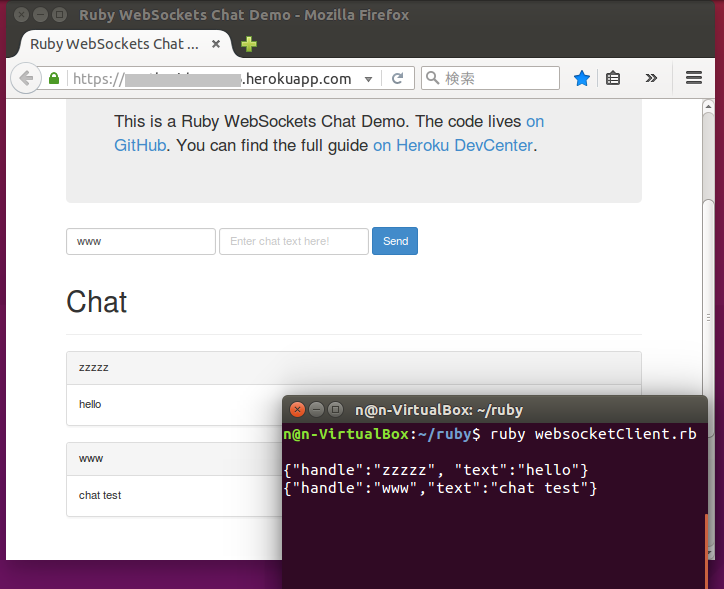724x589 pixels.
Task: Select the Ruby WebSockets Chat tab
Action: (110, 44)
